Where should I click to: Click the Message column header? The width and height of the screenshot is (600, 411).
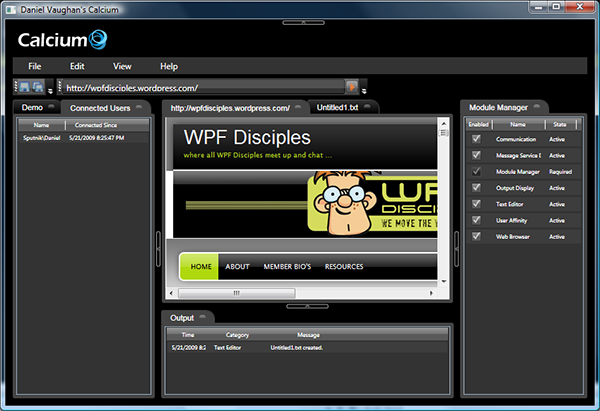tap(308, 335)
